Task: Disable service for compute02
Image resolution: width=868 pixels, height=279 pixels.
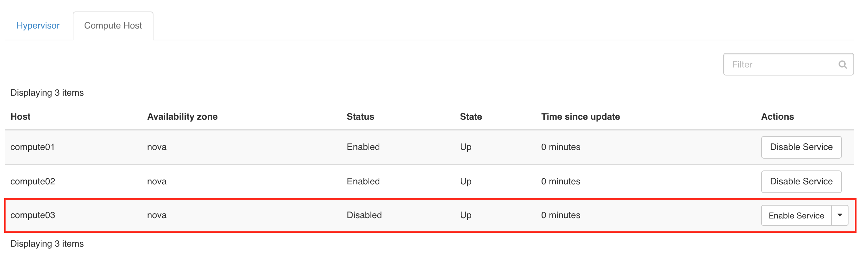Action: point(801,182)
